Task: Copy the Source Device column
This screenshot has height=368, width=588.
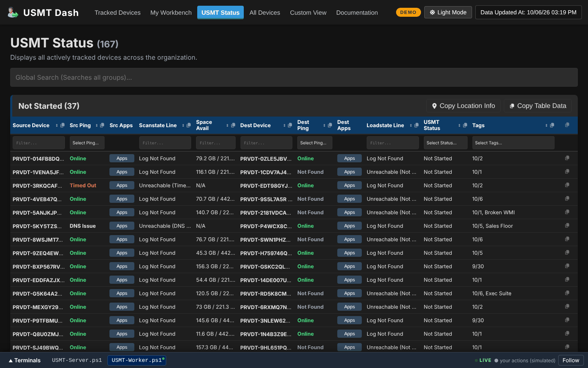Action: pyautogui.click(x=62, y=126)
